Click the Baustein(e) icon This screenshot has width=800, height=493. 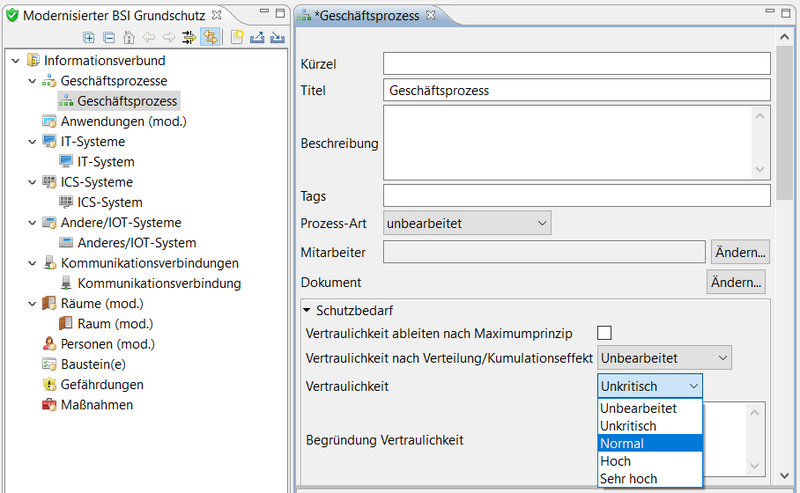[49, 364]
